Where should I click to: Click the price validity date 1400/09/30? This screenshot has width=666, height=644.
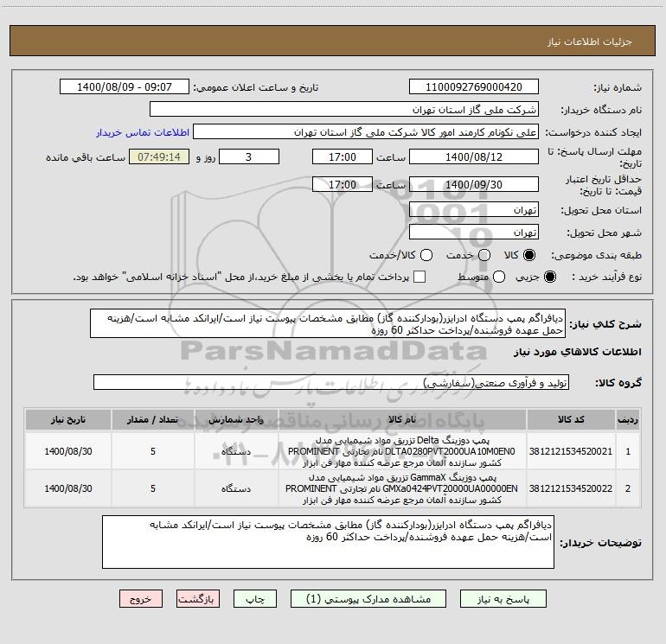click(474, 185)
